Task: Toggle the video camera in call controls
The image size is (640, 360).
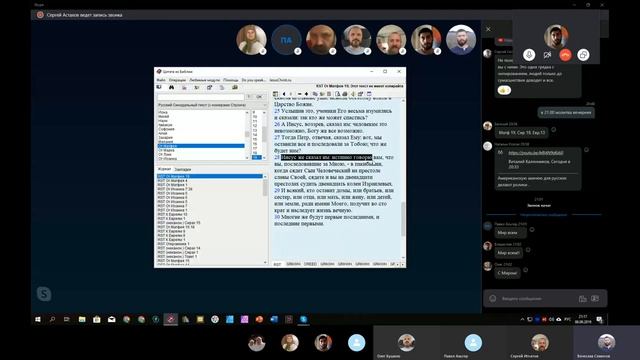Action: click(547, 55)
